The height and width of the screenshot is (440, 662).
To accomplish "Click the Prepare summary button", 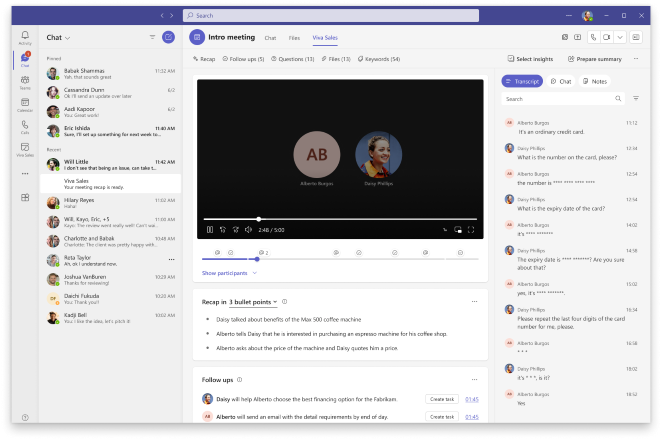I will point(594,59).
